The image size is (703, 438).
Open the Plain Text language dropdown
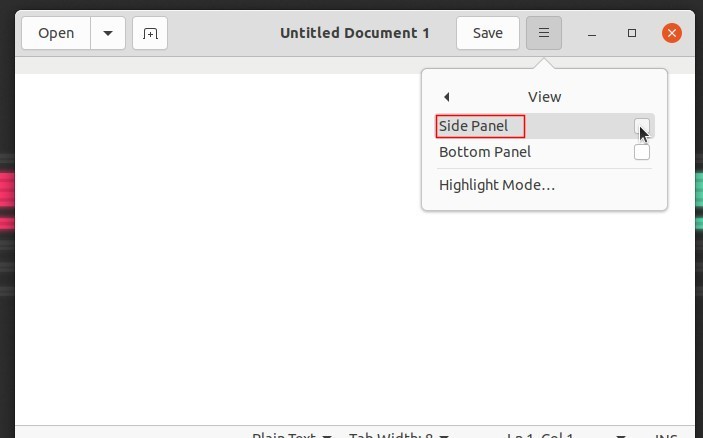[291, 435]
